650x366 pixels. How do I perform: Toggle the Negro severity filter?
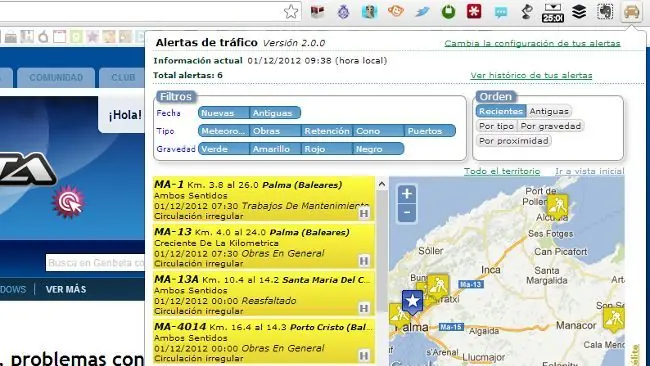coord(378,149)
